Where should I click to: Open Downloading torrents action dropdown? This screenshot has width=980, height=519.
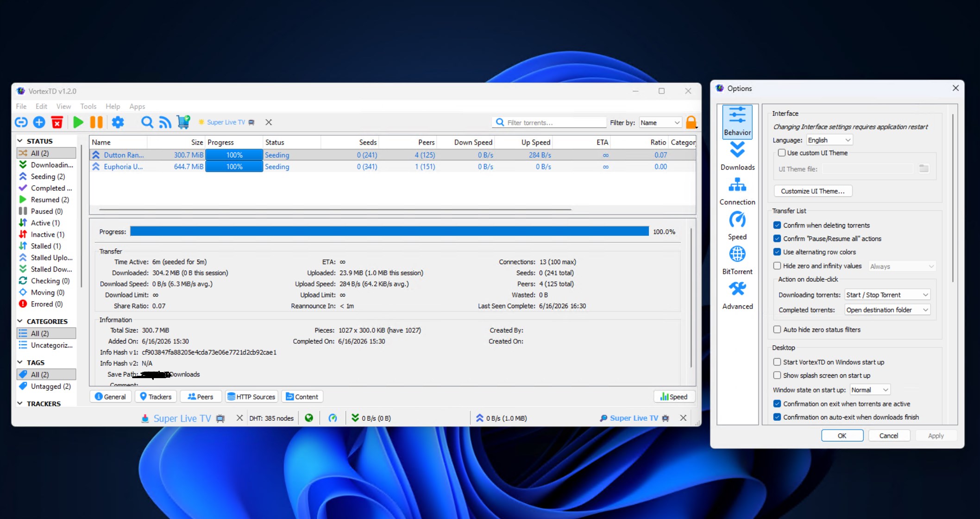tap(887, 295)
